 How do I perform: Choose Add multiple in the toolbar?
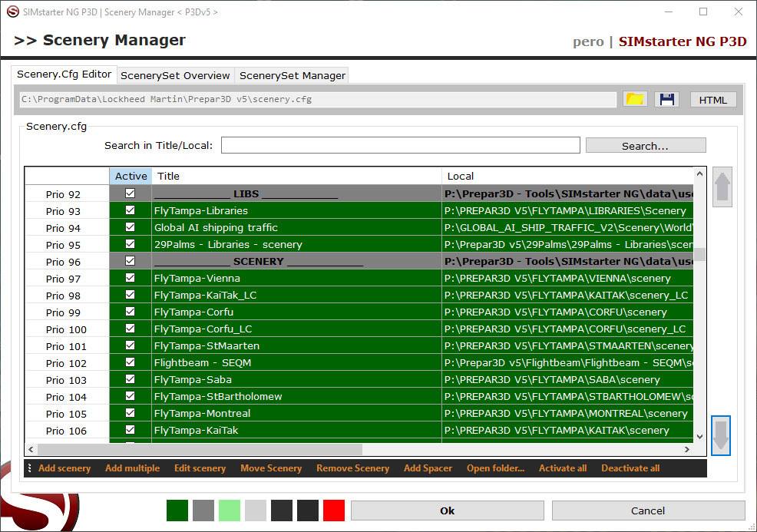[132, 468]
